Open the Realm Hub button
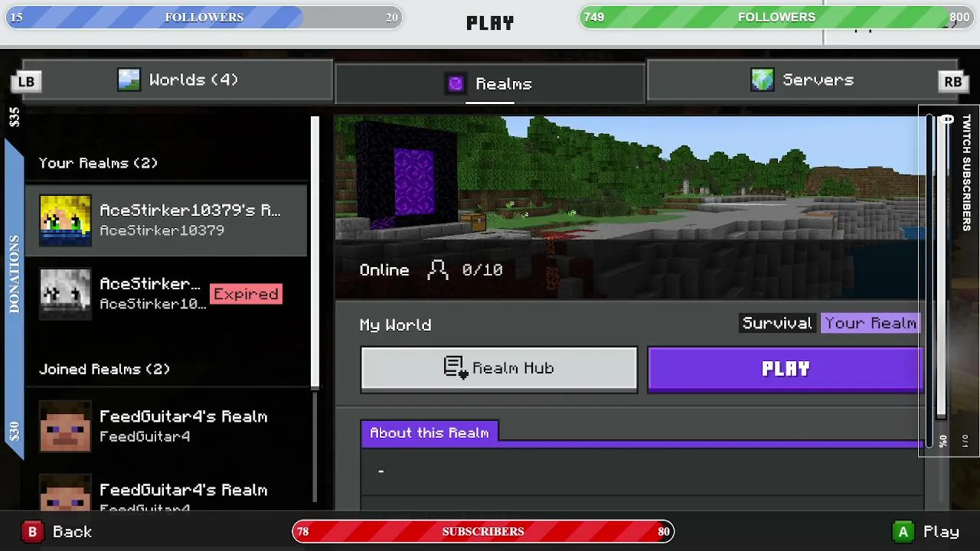Image resolution: width=980 pixels, height=551 pixels. click(499, 370)
